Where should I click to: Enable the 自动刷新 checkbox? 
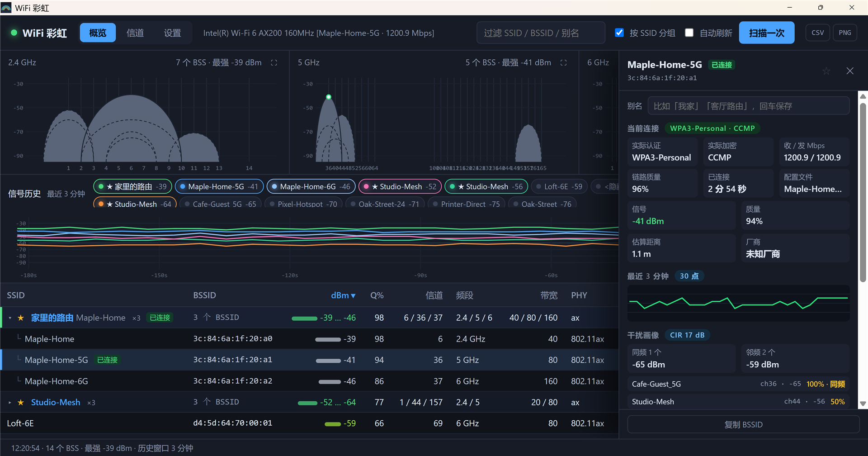click(689, 33)
